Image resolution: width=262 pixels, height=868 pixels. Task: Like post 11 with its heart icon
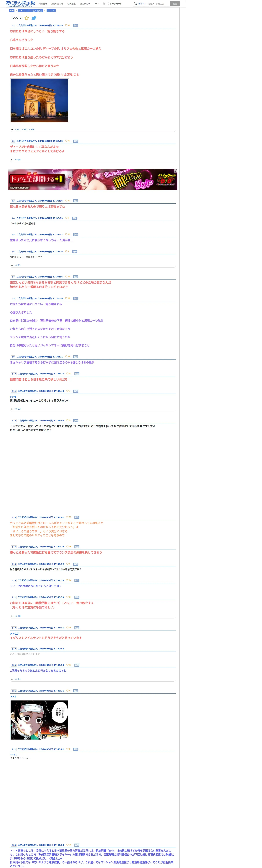coord(67,391)
